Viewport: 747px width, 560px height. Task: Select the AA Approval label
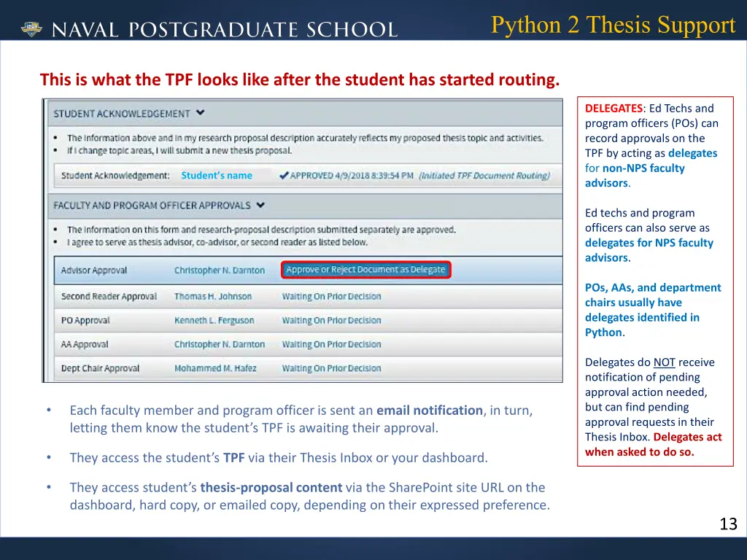(x=85, y=344)
